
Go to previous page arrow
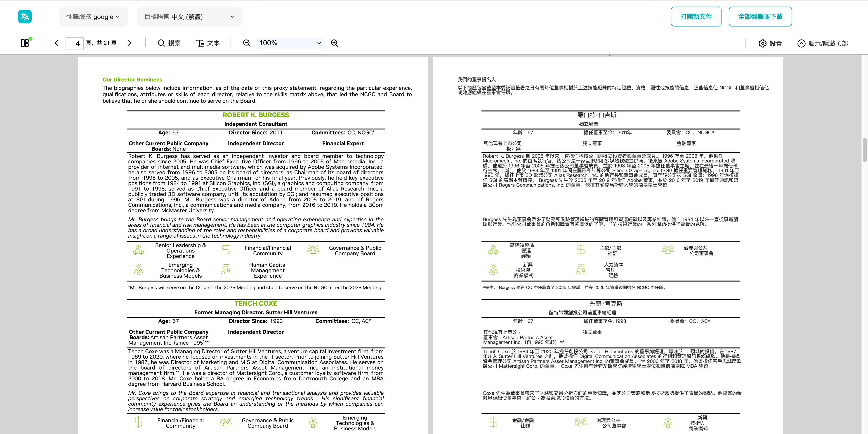(57, 43)
